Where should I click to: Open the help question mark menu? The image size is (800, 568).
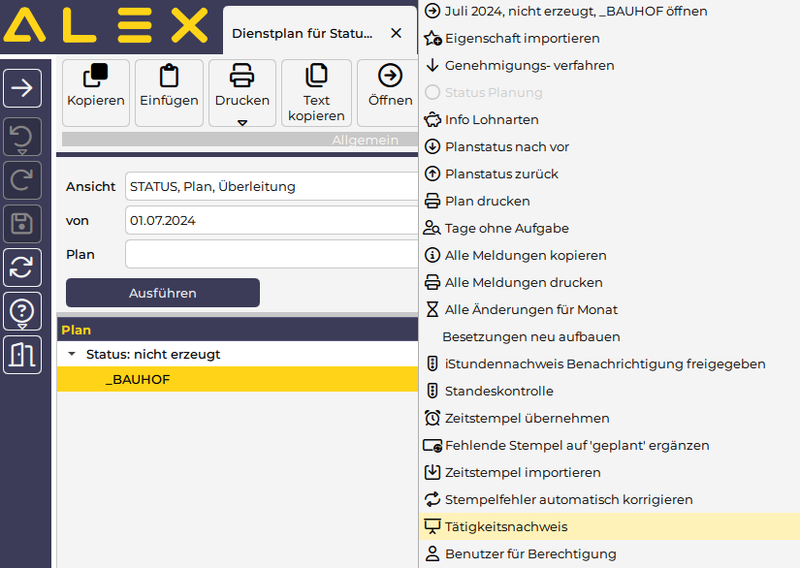coord(22,311)
